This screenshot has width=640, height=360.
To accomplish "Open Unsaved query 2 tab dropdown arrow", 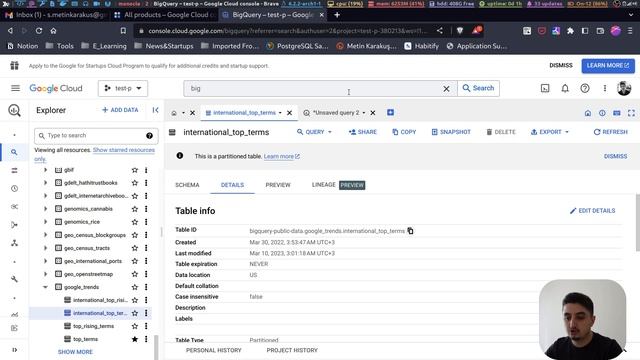I will pos(364,113).
